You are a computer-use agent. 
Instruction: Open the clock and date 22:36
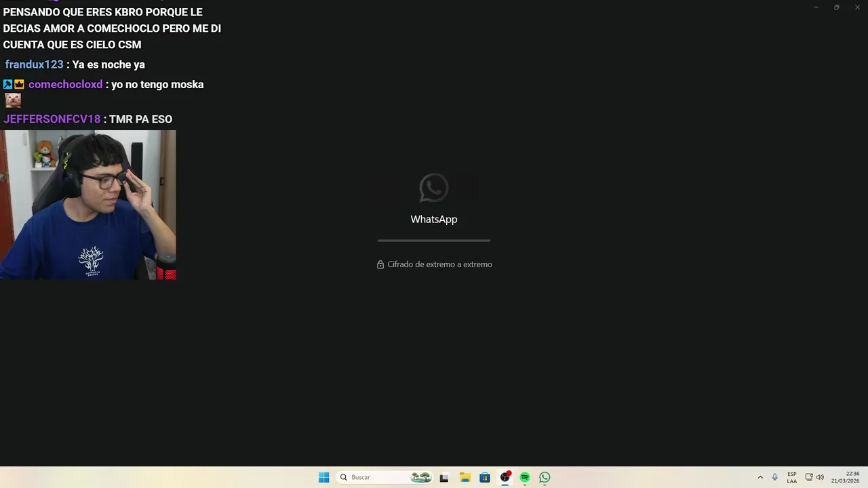[846, 477]
